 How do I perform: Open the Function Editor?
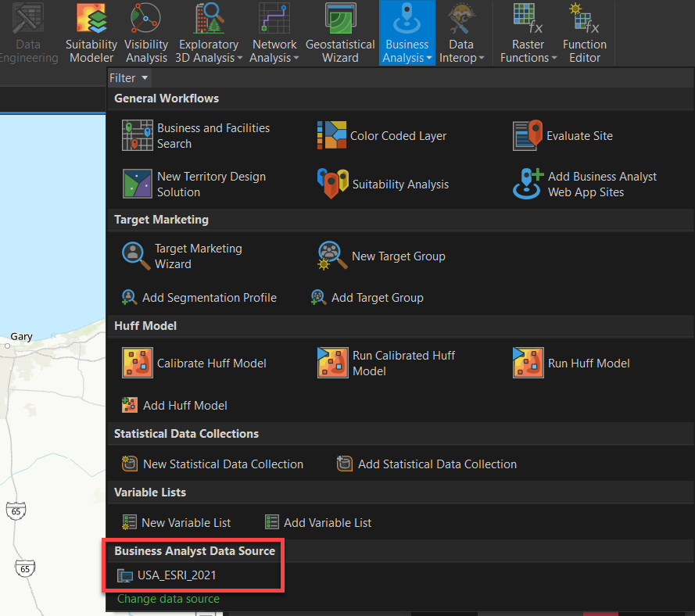point(584,33)
